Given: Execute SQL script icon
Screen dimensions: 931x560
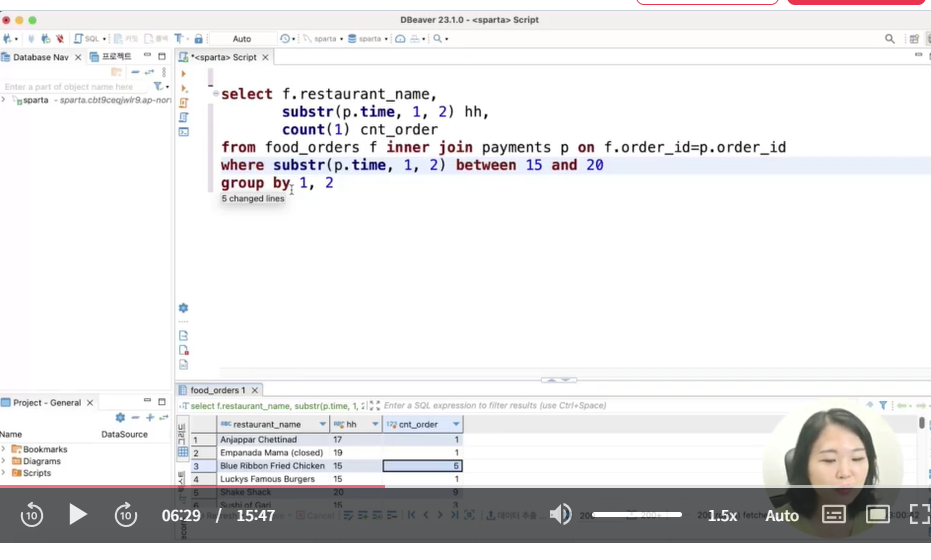Looking at the screenshot, I should 184,103.
